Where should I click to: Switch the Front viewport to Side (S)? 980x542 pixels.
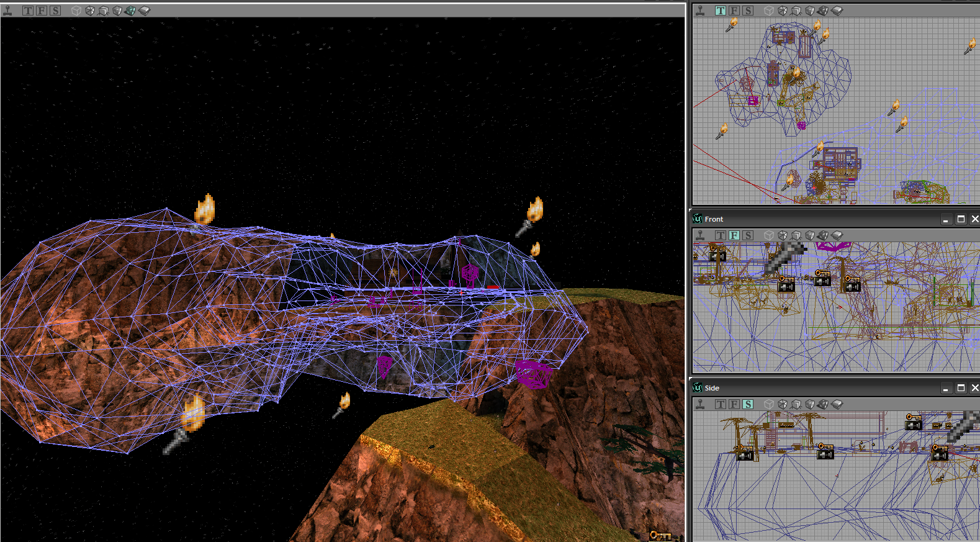point(748,235)
